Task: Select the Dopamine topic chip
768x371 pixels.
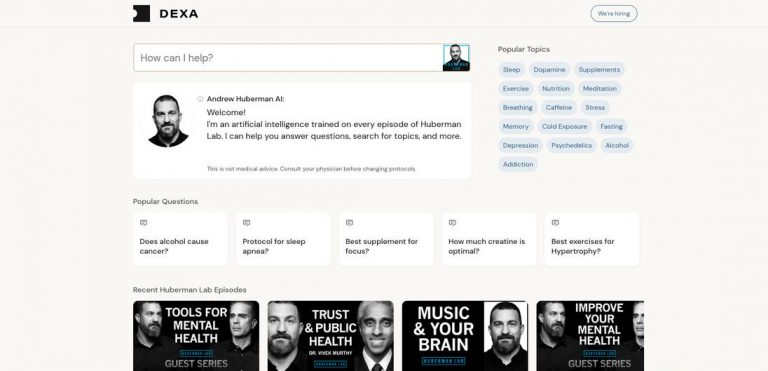Action: point(549,70)
